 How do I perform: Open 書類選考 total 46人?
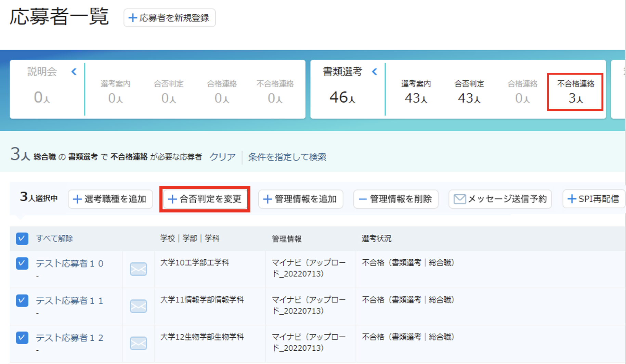coord(342,97)
